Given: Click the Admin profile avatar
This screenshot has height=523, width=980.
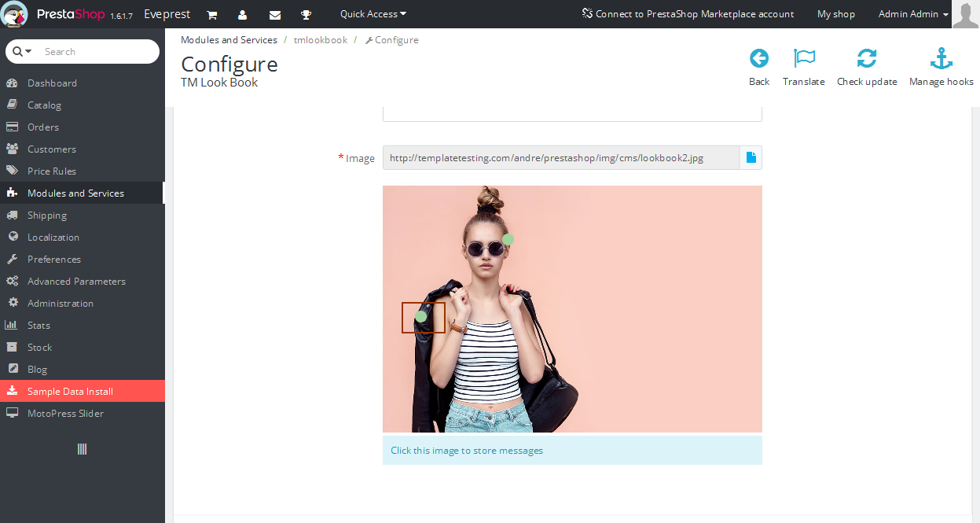Looking at the screenshot, I should (x=965, y=14).
